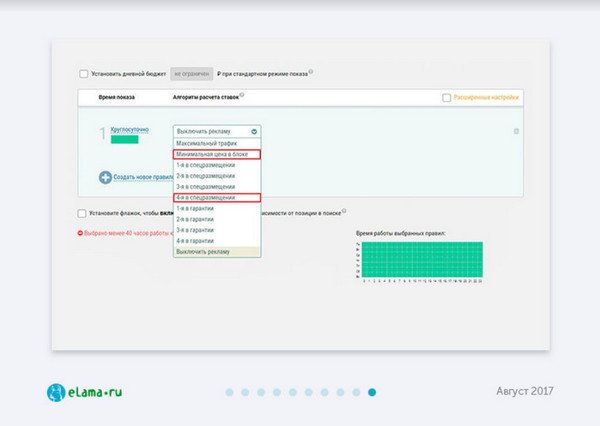Tick the "Установите флажок, чтобы" checkbox
This screenshot has width=600, height=426.
(x=82, y=213)
